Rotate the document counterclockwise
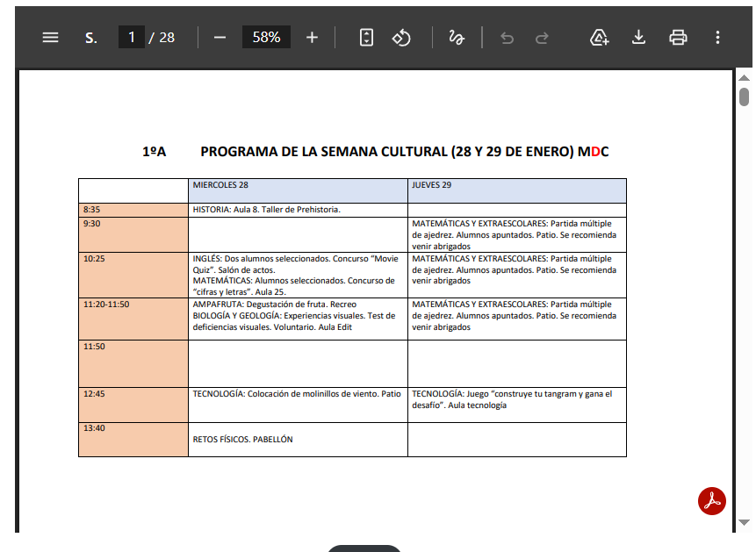The width and height of the screenshot is (756, 552). (x=401, y=37)
